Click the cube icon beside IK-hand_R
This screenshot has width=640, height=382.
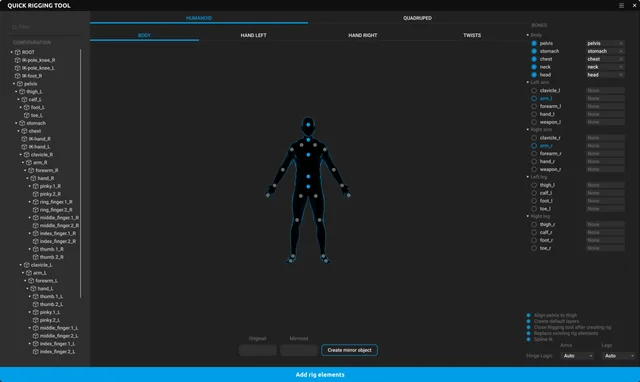click(x=24, y=139)
